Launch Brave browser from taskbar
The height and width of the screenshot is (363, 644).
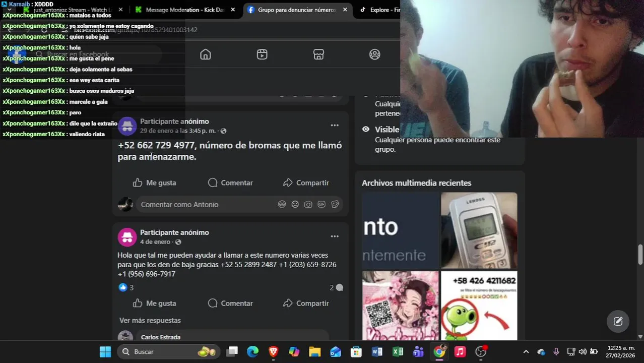click(273, 352)
